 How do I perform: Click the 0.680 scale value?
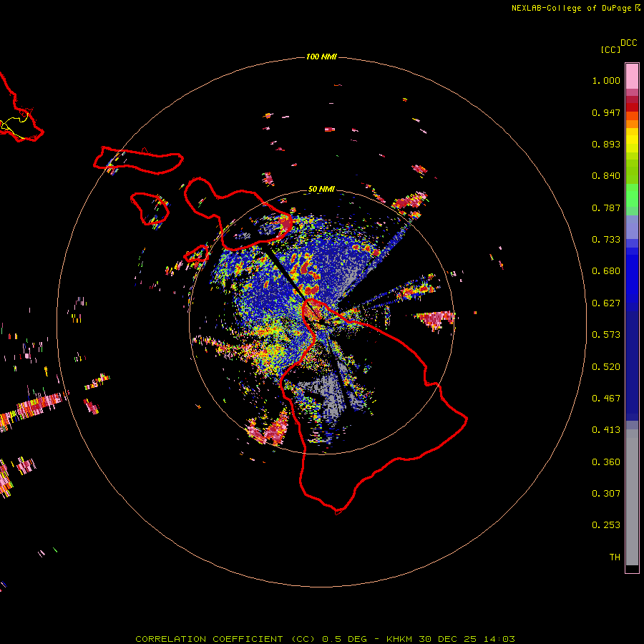click(606, 271)
